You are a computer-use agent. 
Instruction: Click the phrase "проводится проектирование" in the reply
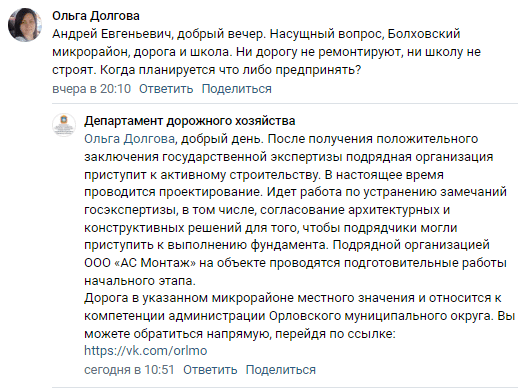[173, 192]
